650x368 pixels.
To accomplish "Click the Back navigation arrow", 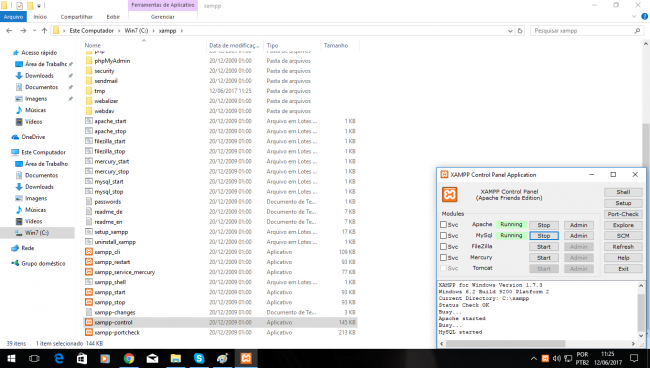I will click(9, 31).
